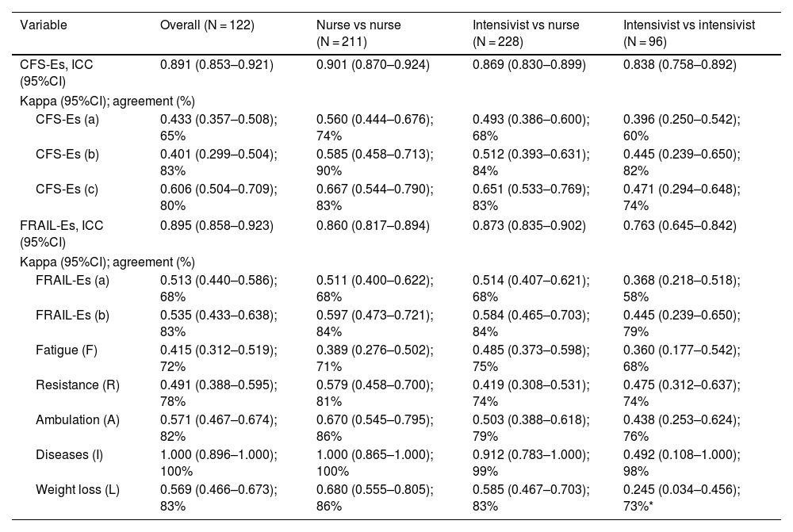Select the 0.763 (0.645–0.842) ICC cell
Image resolution: width=793 pixels, height=532 pixels.
[680, 226]
